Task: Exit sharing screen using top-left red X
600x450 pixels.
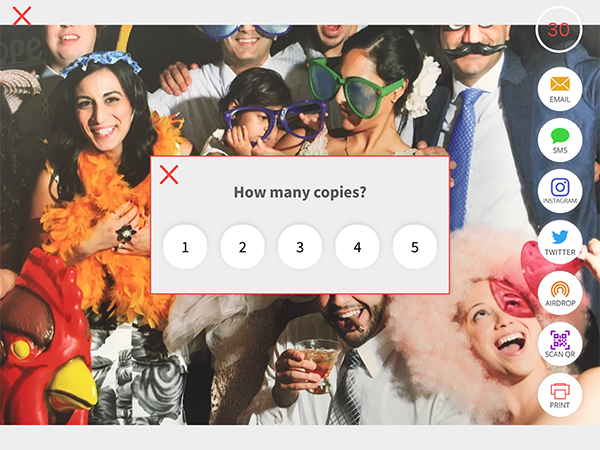Action: coord(22,16)
